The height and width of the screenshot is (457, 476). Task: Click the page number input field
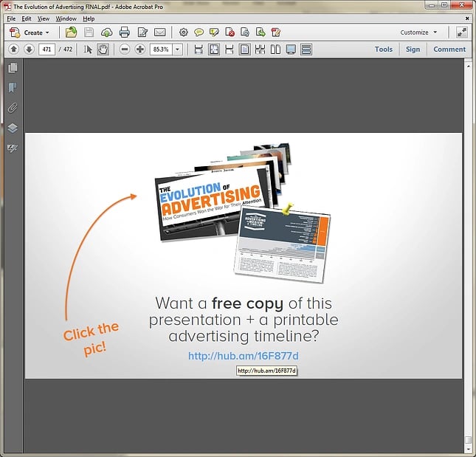pos(47,49)
